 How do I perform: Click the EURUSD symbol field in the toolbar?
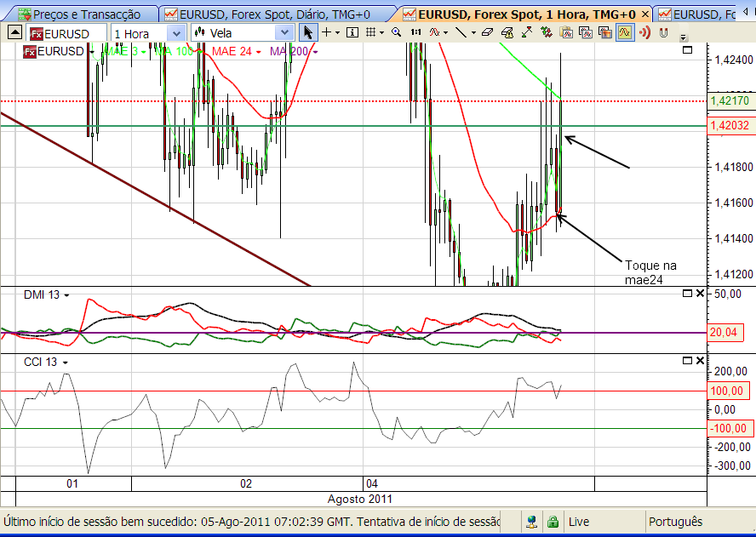pos(66,34)
